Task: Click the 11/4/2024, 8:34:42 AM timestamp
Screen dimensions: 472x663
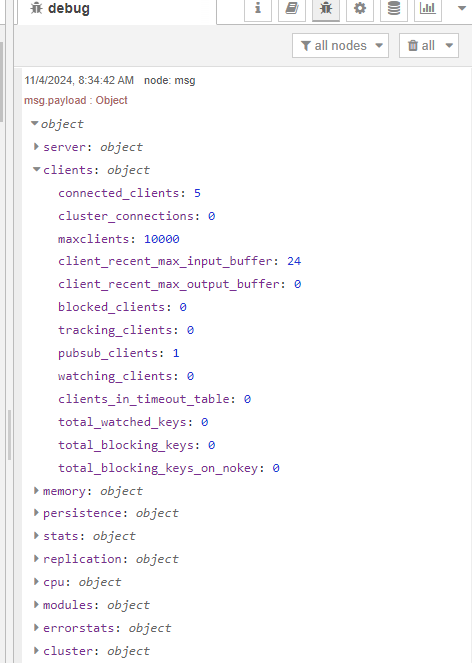Action: tap(79, 80)
